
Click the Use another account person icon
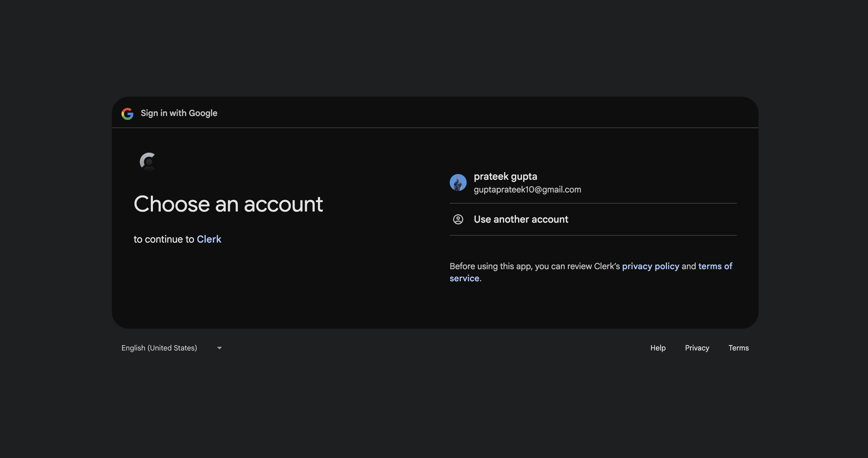tap(458, 219)
